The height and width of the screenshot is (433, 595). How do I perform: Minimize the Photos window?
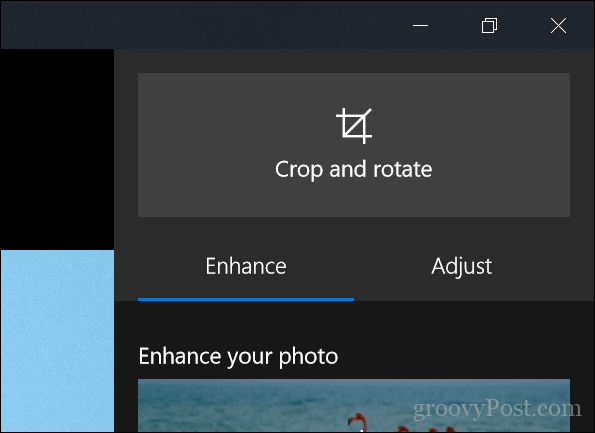coord(420,25)
